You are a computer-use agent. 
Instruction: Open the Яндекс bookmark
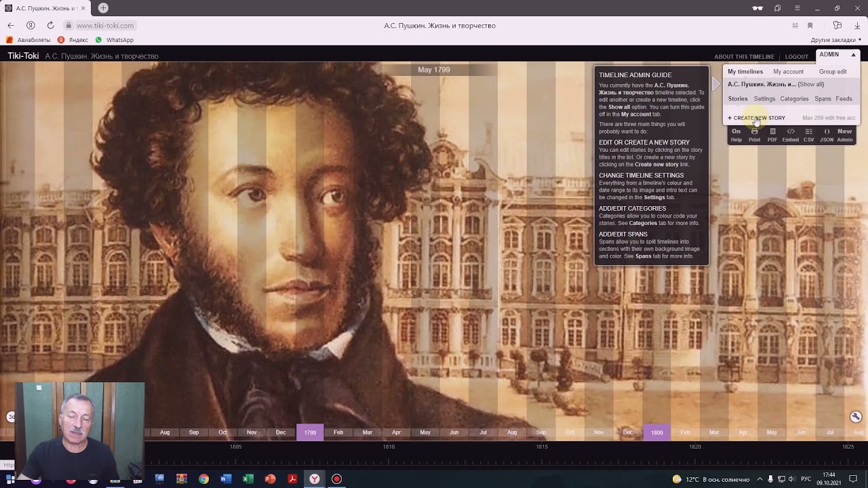(x=73, y=40)
